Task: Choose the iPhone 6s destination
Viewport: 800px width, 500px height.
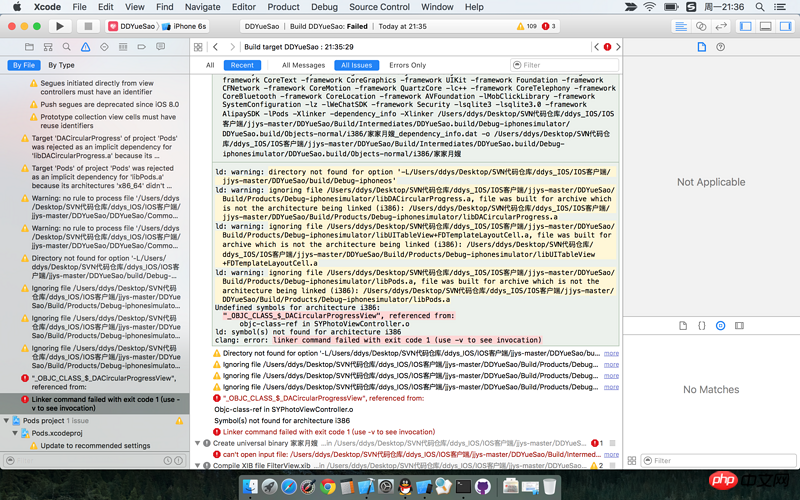Action: (x=185, y=26)
